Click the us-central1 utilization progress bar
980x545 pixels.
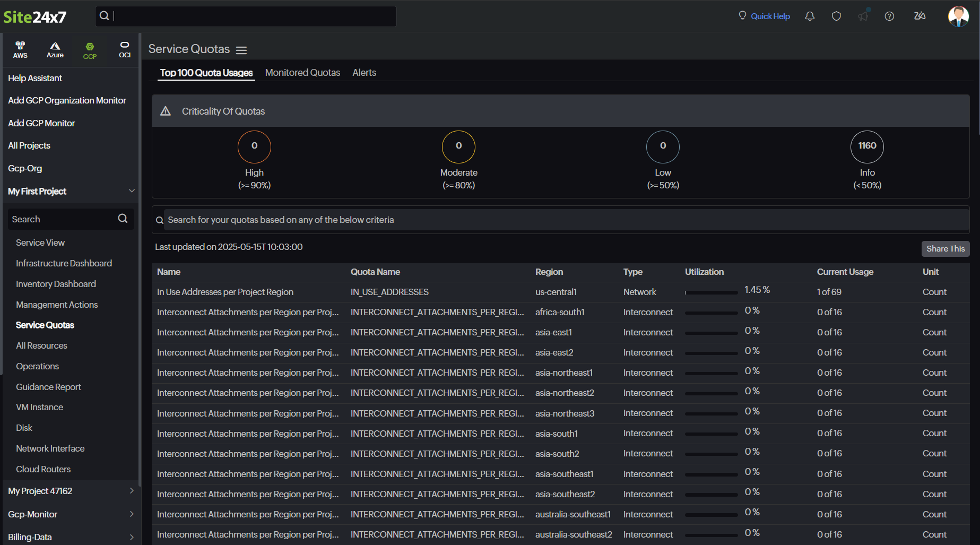(x=711, y=292)
